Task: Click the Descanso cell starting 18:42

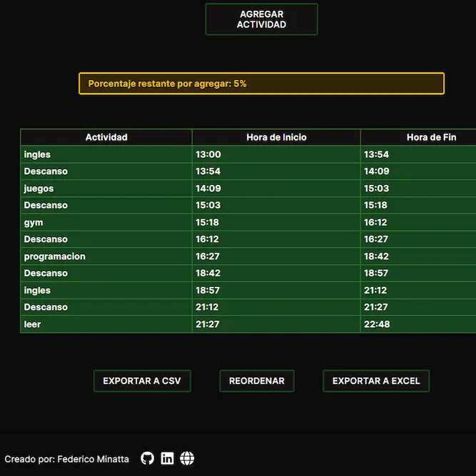Action: (x=106, y=273)
